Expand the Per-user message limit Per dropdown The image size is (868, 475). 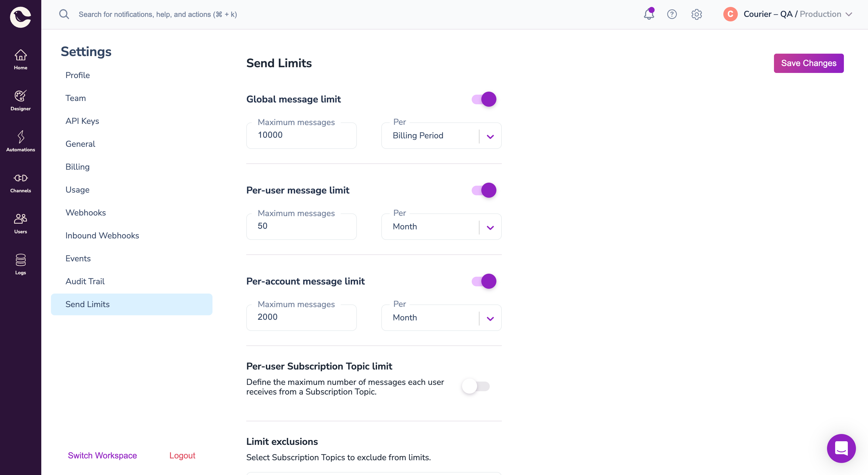490,226
